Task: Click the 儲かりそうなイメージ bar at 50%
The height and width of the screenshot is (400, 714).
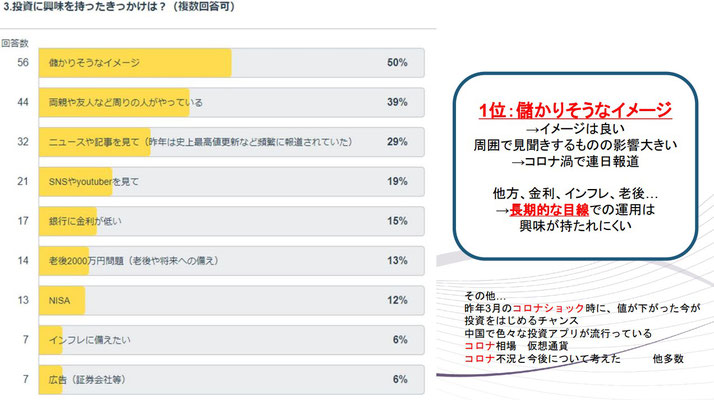Action: pos(231,62)
